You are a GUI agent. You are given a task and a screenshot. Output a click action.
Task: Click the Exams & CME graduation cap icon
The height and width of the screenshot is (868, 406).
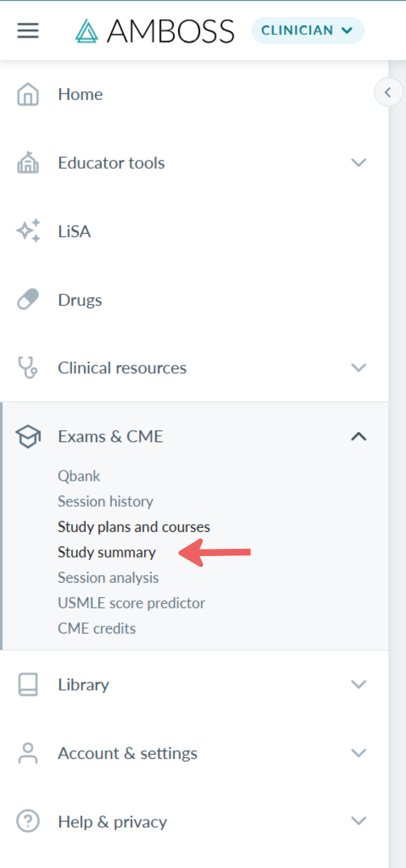pyautogui.click(x=28, y=436)
